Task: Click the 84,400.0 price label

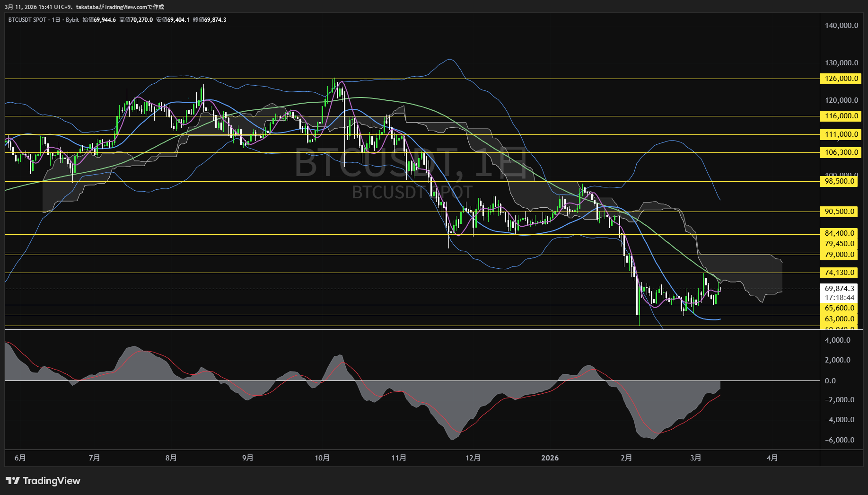Action: (x=839, y=233)
